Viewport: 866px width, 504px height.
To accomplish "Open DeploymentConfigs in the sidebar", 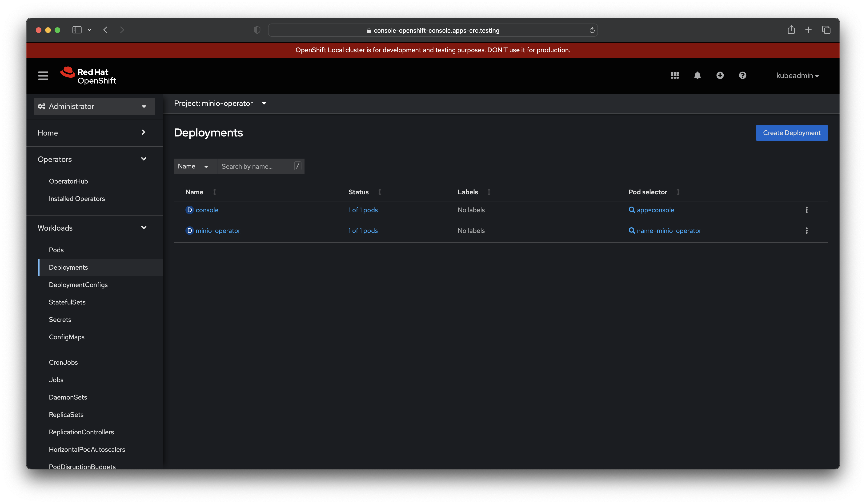I will 78,285.
